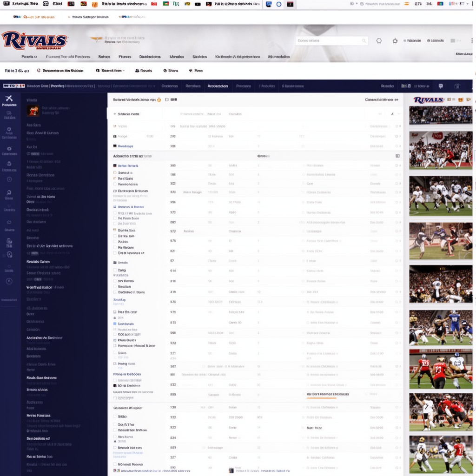Screen dimensions: 476x476
Task: Open the 'Fhanos' header navigation item
Action: point(125,57)
